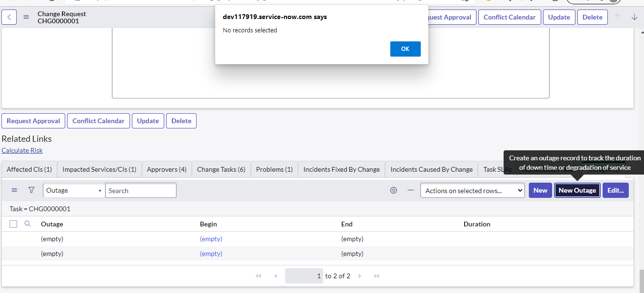Select all rows with the header checkbox

pos(13,224)
